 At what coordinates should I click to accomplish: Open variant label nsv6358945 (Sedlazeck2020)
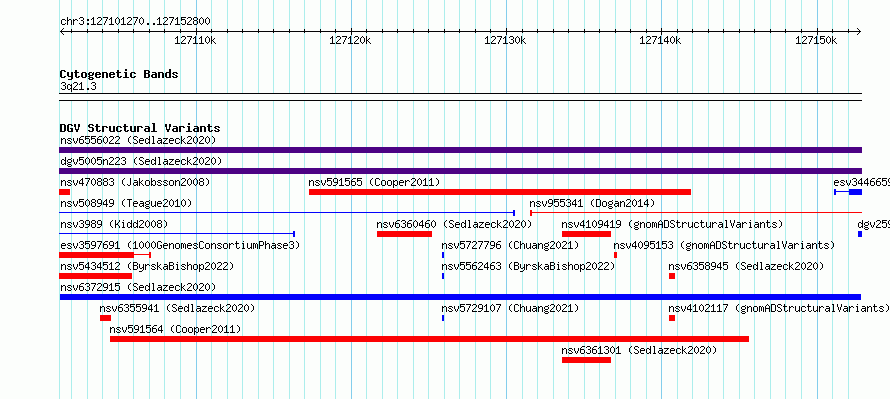746,266
